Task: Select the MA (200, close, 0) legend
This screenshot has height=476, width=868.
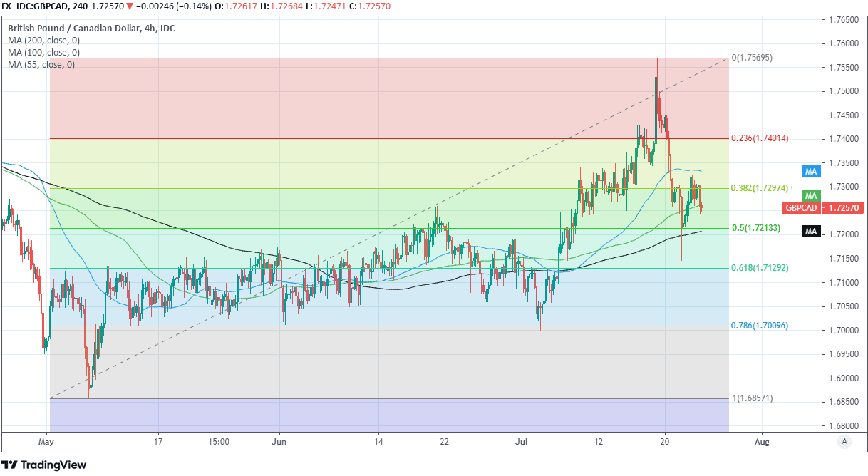Action: point(43,40)
